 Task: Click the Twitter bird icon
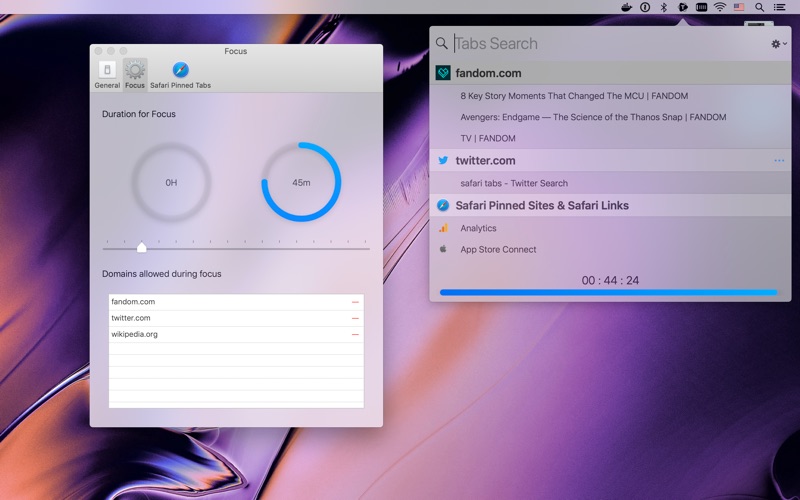443,160
